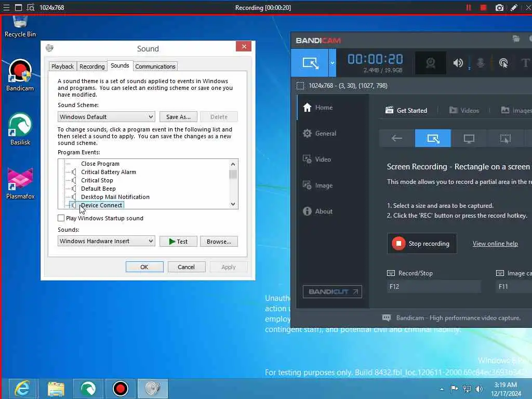Open the recording mode dropdown arrow in Bandicam
The height and width of the screenshot is (399, 532).
click(332, 63)
